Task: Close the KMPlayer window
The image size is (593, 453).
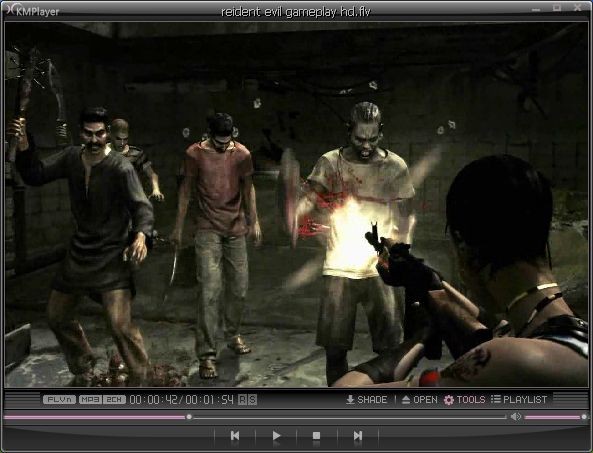Action: pyautogui.click(x=577, y=8)
